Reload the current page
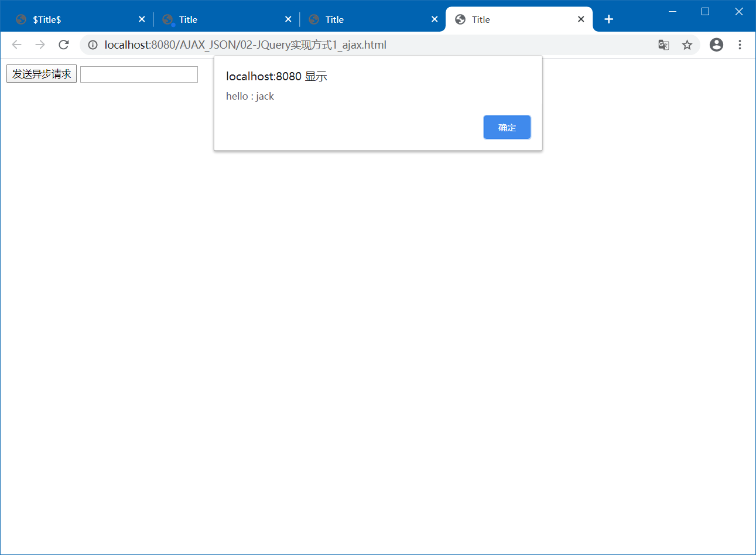Screen dimensions: 756x555 (64, 45)
